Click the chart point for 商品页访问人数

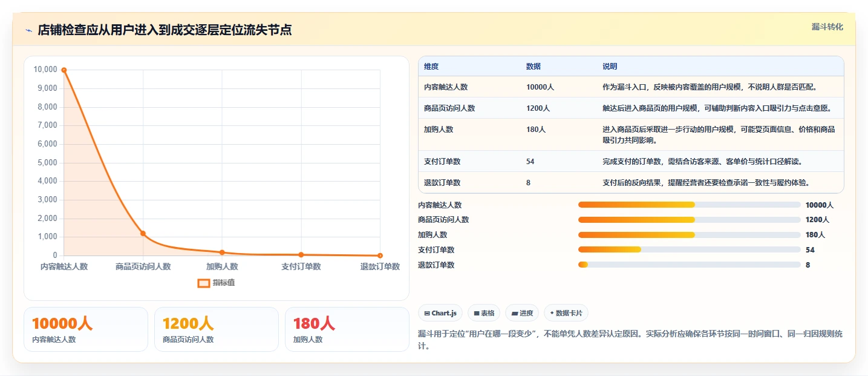pyautogui.click(x=143, y=233)
